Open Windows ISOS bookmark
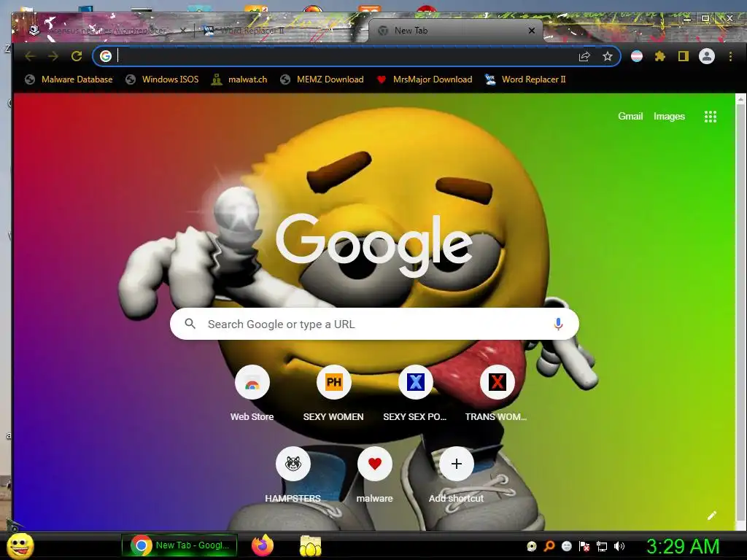 [x=162, y=79]
